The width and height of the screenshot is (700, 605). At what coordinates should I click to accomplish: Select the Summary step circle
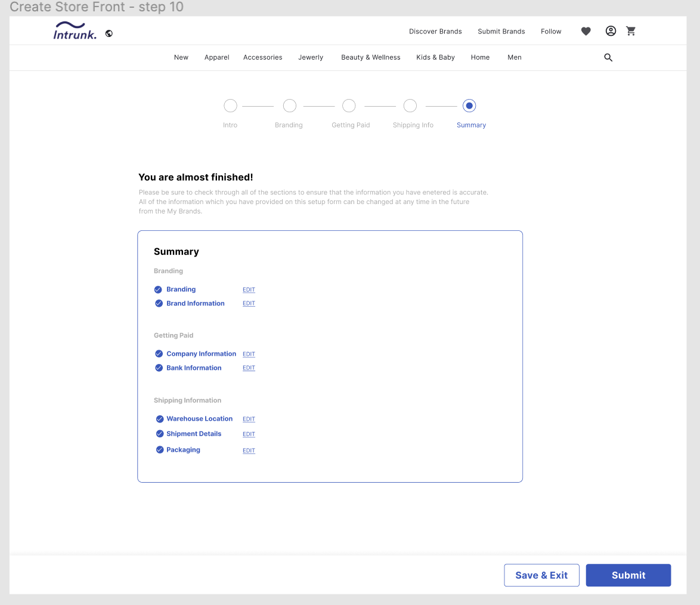[x=469, y=106]
